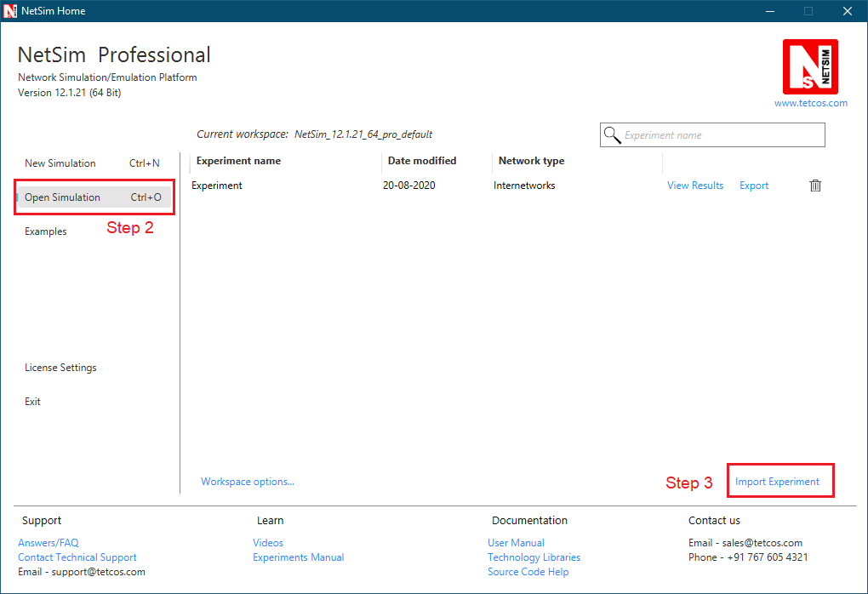Open the User Manual link
The height and width of the screenshot is (594, 868).
516,543
